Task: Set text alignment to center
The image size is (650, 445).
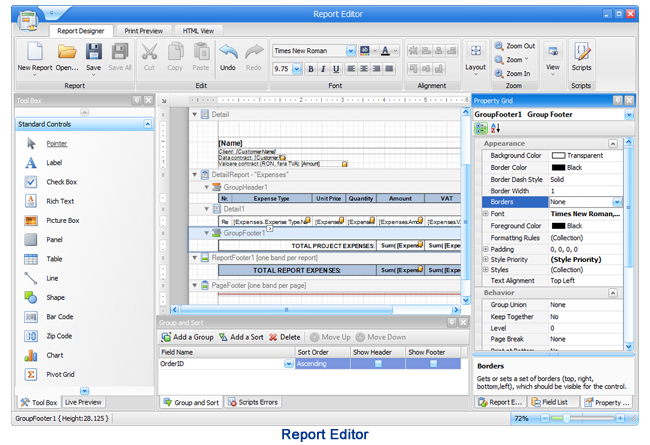Action: pos(364,69)
